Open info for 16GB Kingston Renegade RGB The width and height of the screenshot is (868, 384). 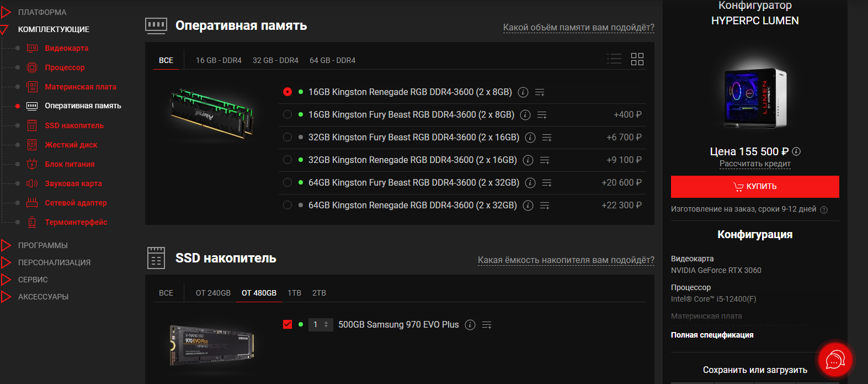523,92
